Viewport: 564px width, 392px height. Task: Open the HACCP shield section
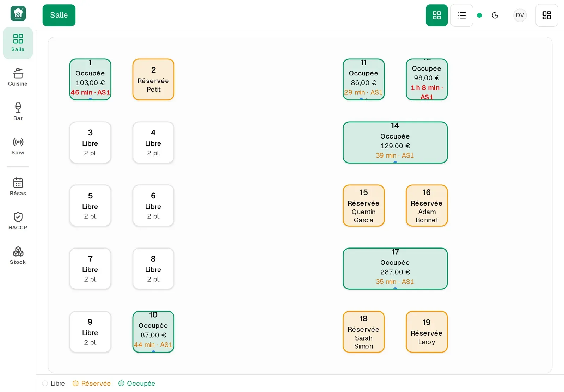(18, 221)
